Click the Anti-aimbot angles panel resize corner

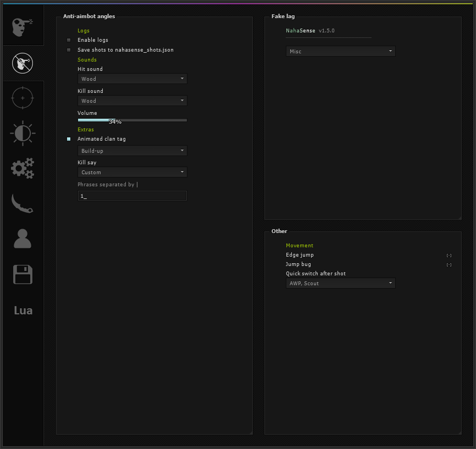(251, 433)
